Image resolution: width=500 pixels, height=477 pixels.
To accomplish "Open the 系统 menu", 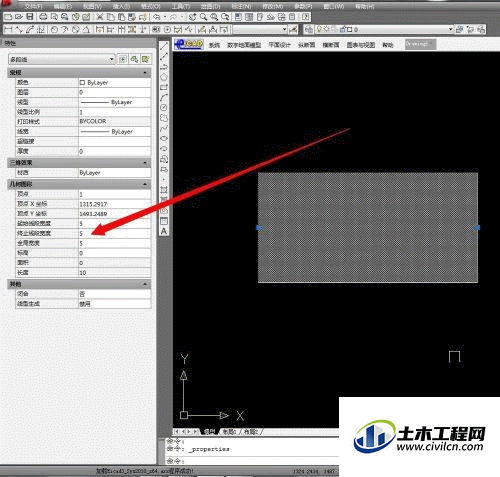I will tap(214, 45).
